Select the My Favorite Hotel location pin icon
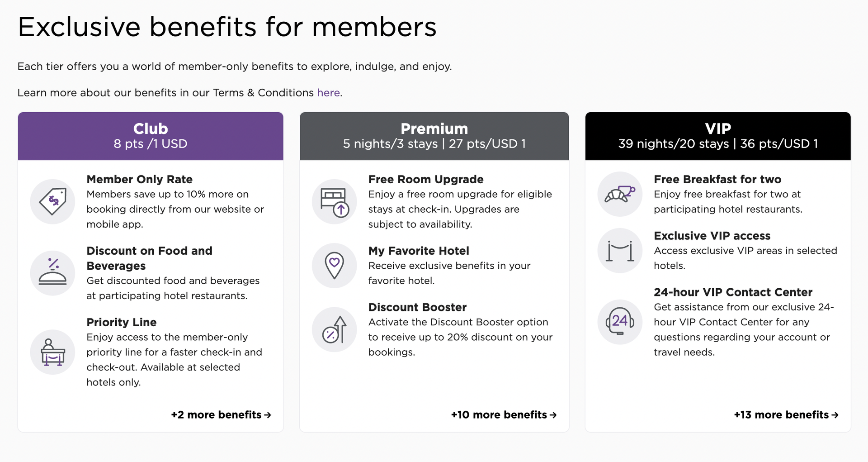The width and height of the screenshot is (868, 462). [335, 266]
